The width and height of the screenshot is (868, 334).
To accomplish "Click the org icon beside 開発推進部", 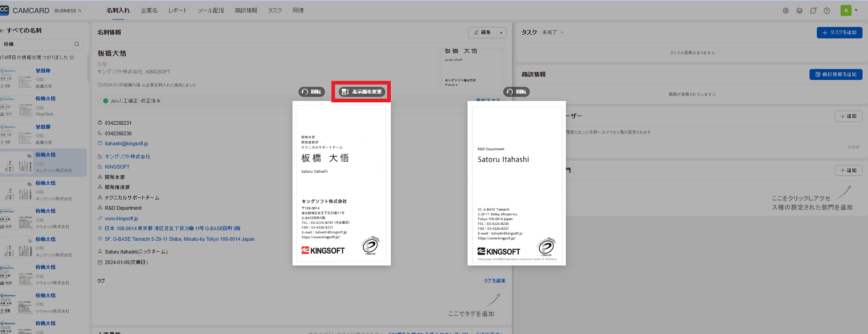I will point(100,187).
